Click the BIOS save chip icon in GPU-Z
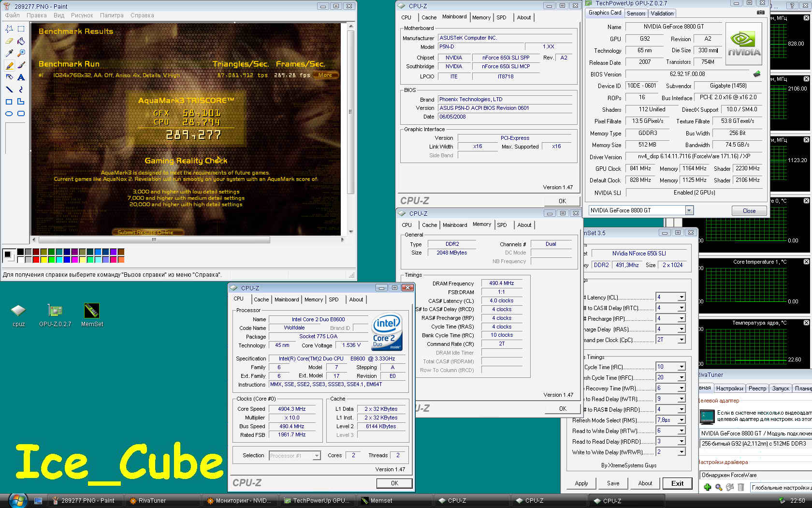 point(757,74)
